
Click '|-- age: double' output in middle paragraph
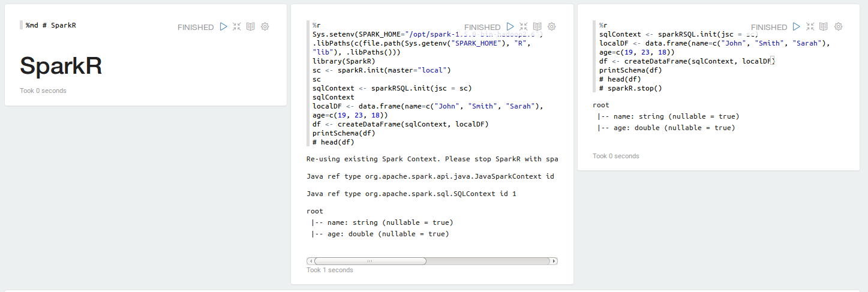(380, 234)
